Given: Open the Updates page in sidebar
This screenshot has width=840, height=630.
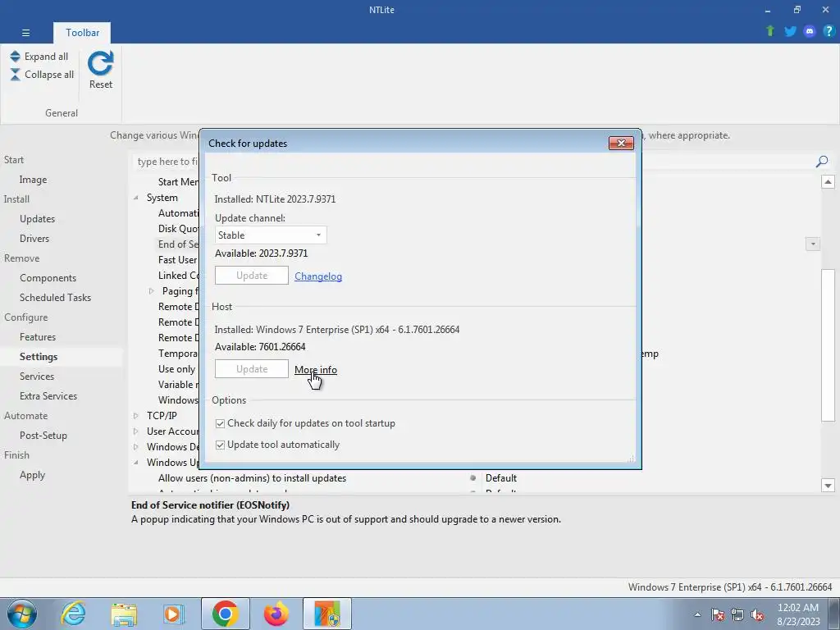Looking at the screenshot, I should pyautogui.click(x=37, y=218).
